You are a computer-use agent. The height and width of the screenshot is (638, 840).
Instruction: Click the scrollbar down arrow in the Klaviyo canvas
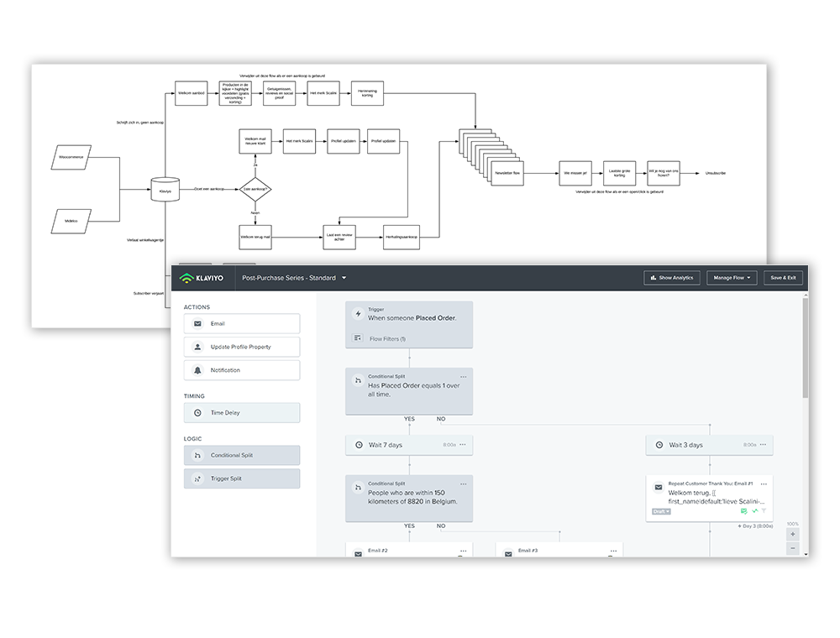coord(806,554)
